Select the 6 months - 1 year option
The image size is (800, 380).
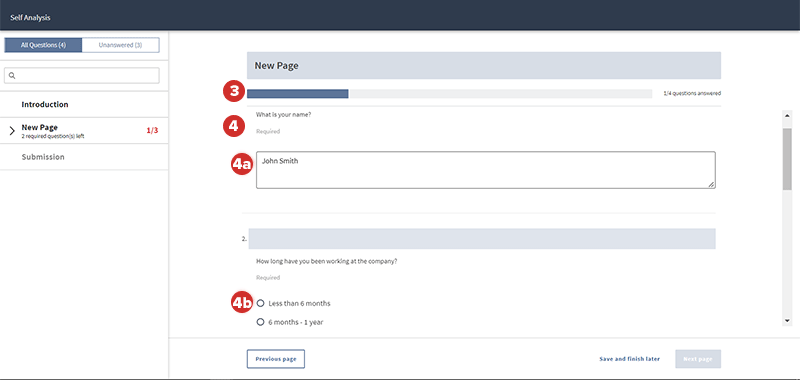click(x=260, y=322)
